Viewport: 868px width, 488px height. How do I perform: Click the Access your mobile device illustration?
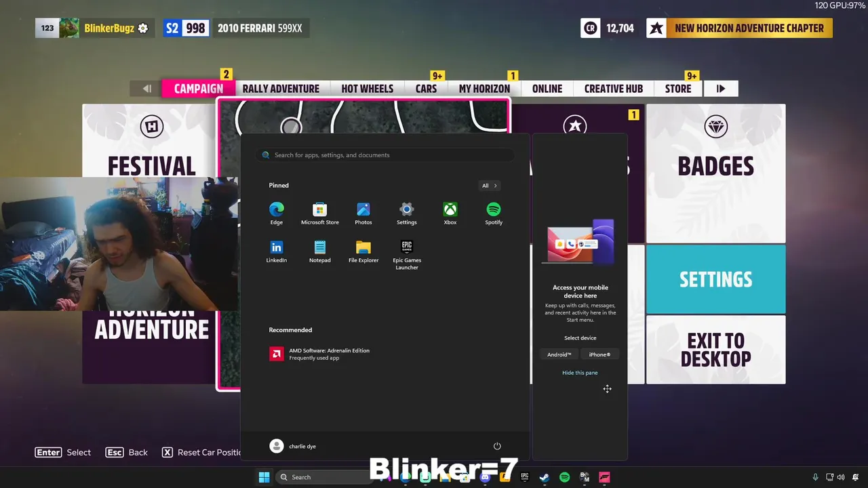click(x=580, y=242)
